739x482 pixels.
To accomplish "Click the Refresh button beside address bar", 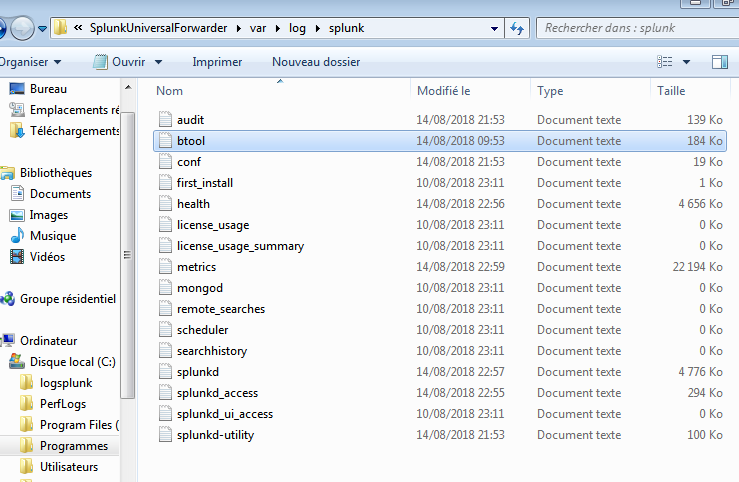I will tap(517, 28).
